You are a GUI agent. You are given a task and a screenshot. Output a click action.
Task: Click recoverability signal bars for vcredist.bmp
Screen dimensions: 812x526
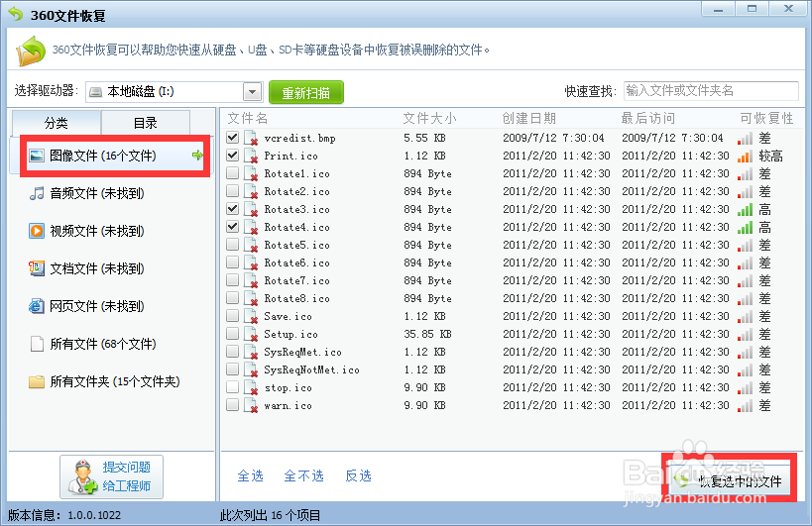[746, 138]
